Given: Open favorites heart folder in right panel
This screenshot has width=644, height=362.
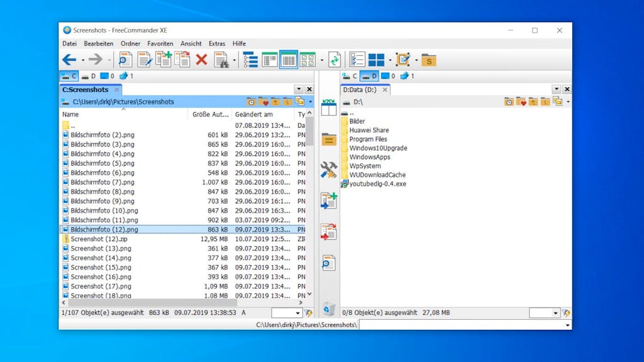Looking at the screenshot, I should point(521,101).
